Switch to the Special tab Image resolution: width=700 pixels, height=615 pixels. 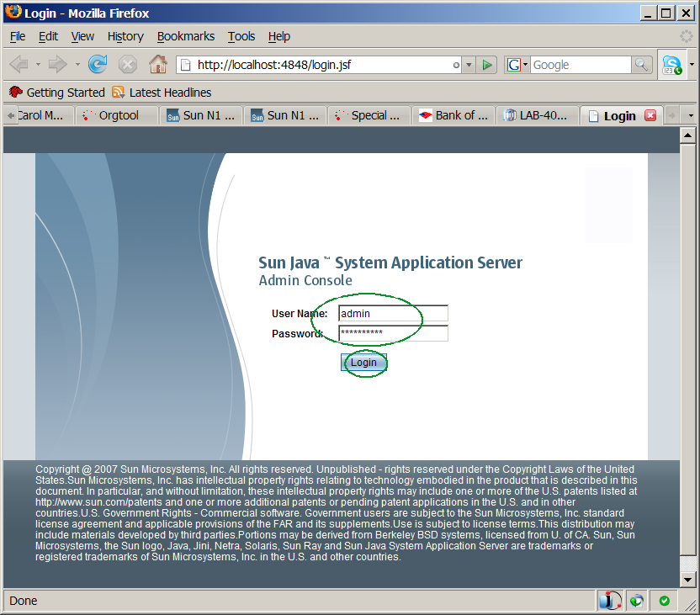click(x=369, y=115)
